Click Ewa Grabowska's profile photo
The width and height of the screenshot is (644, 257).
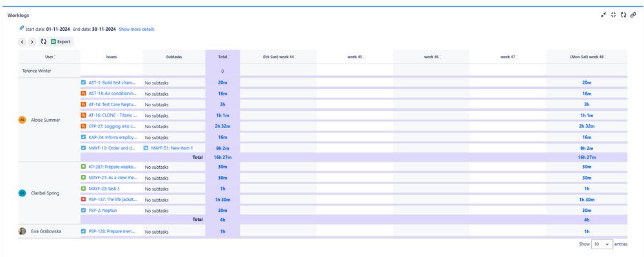point(22,231)
